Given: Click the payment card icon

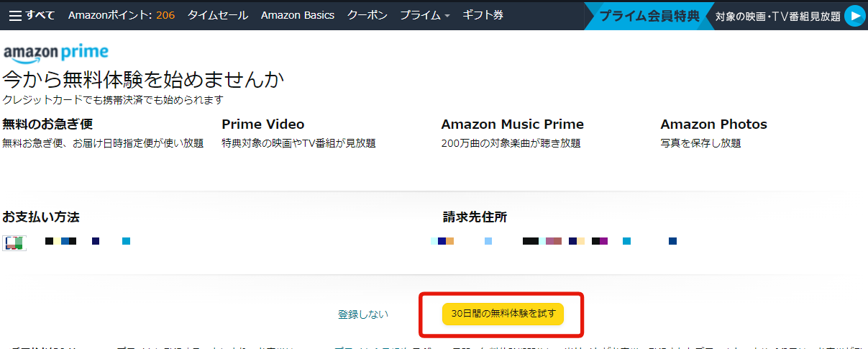Looking at the screenshot, I should pyautogui.click(x=14, y=243).
